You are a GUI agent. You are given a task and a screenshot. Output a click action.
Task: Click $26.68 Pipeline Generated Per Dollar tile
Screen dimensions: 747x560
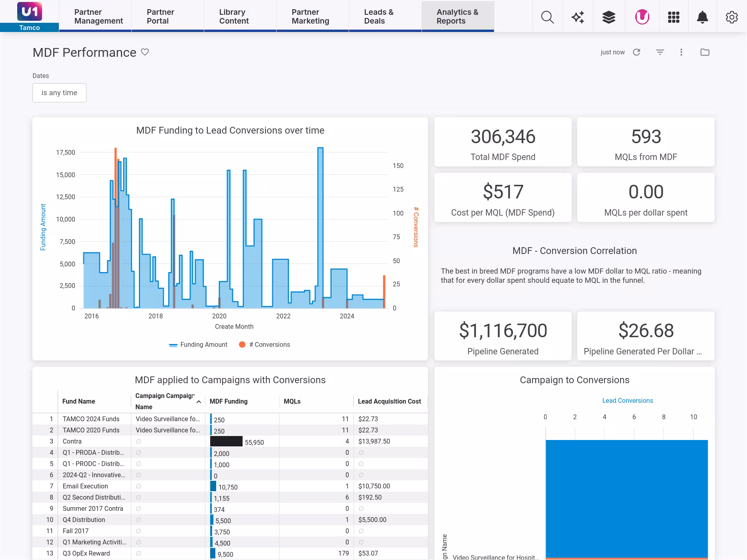(646, 336)
